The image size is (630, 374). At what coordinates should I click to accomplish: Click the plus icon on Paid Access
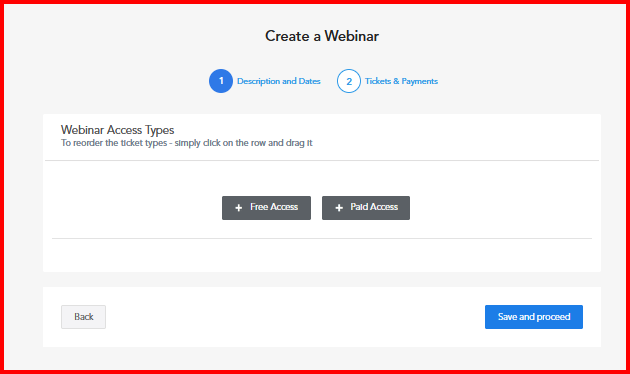[339, 208]
